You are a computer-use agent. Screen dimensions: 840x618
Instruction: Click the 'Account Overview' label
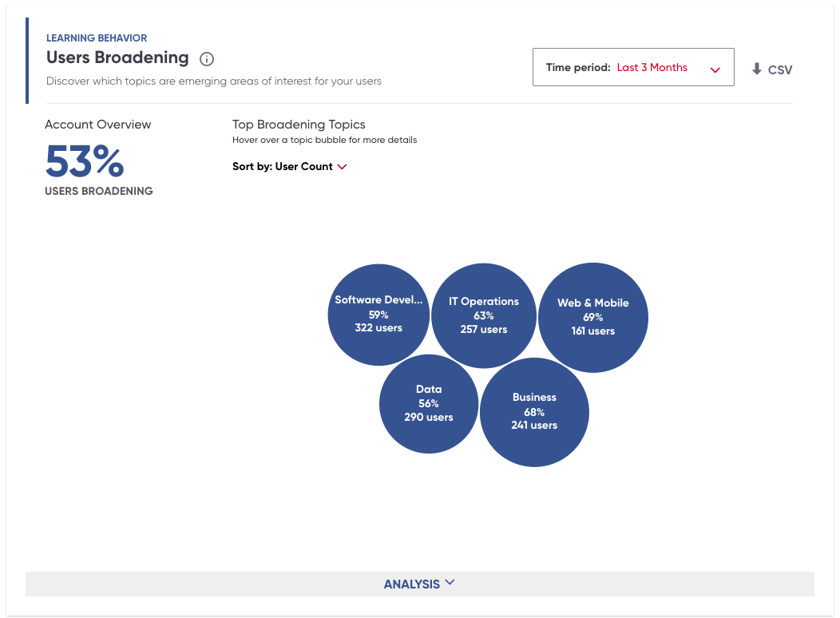[98, 125]
